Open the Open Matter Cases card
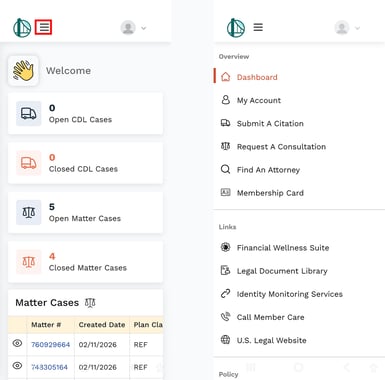Image resolution: width=385 pixels, height=380 pixels. tap(85, 212)
